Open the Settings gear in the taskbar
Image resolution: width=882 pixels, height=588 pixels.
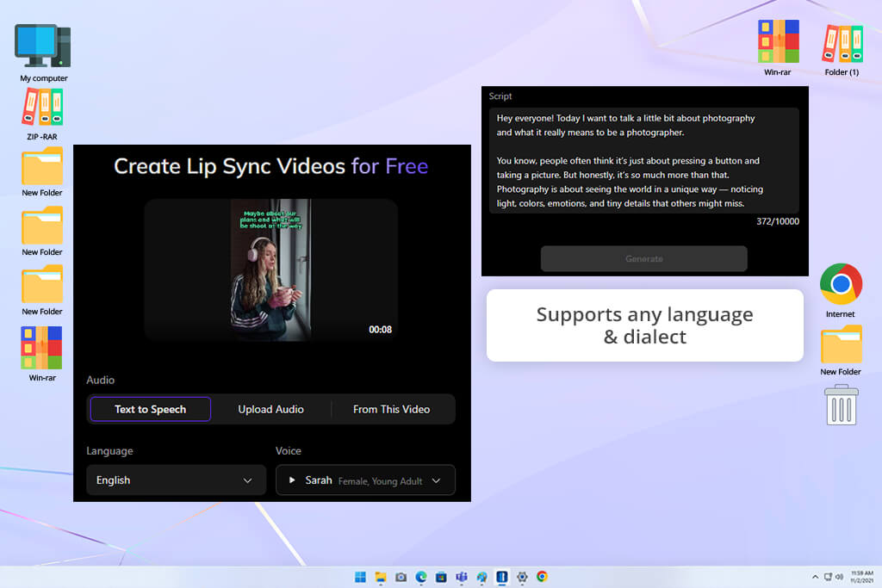tap(522, 577)
